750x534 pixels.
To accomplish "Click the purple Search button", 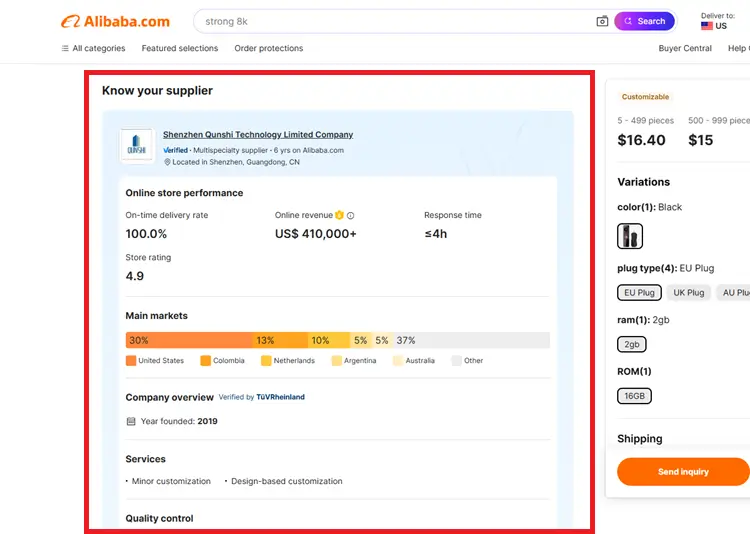I will click(644, 22).
